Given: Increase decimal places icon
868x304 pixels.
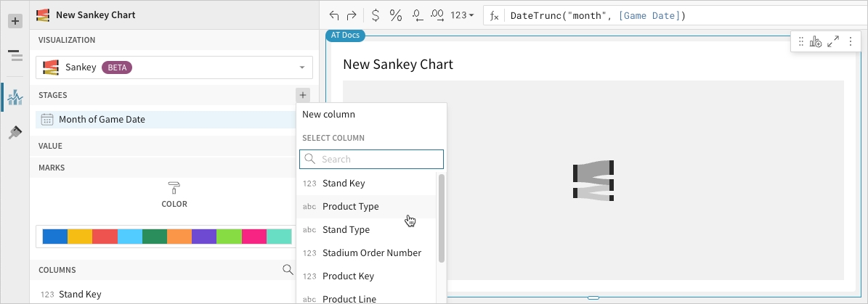Looking at the screenshot, I should tap(437, 15).
